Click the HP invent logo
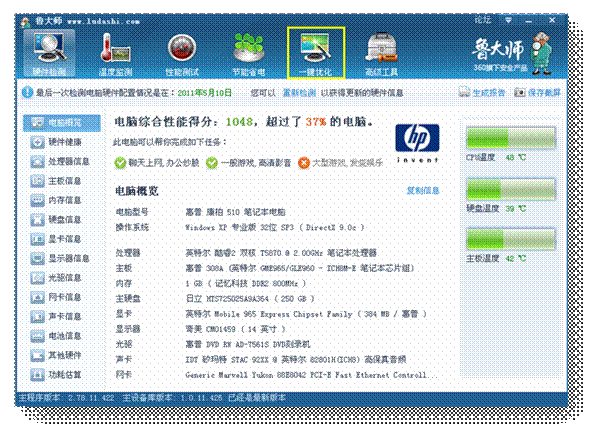The image size is (603, 440). click(417, 143)
